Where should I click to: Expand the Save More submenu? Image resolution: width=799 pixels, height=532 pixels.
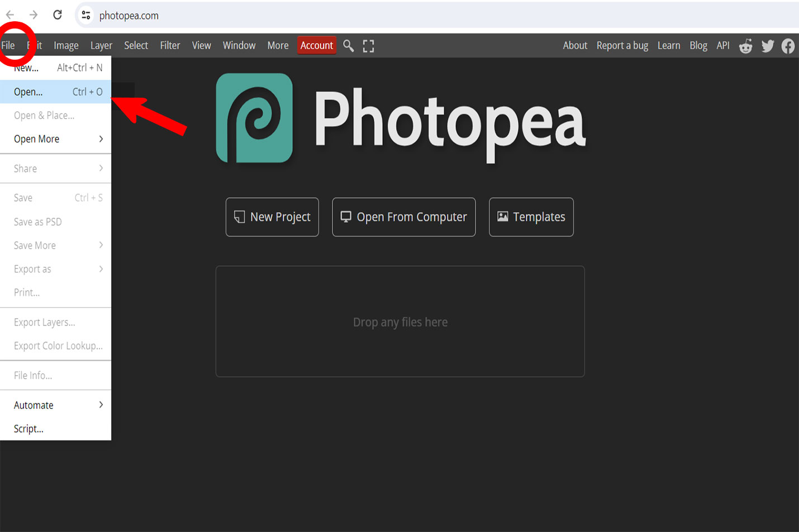coord(56,245)
